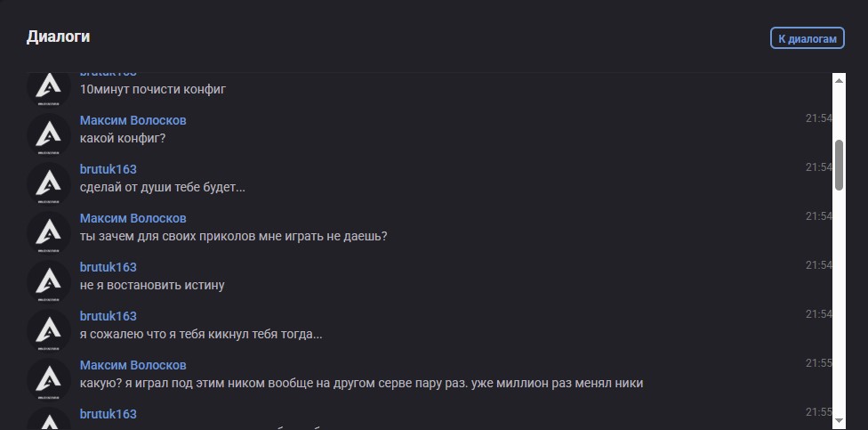The image size is (868, 430).
Task: Click avatar next to "сделай от души" message
Action: [49, 184]
